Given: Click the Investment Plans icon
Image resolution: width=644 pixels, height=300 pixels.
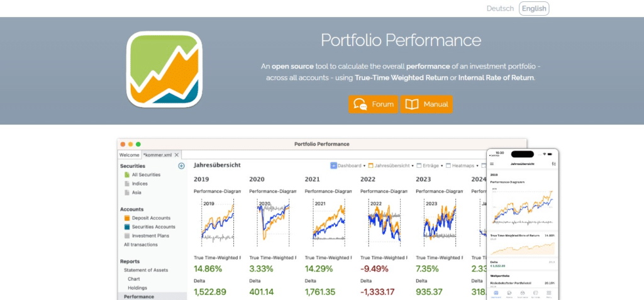Looking at the screenshot, I should (x=127, y=235).
